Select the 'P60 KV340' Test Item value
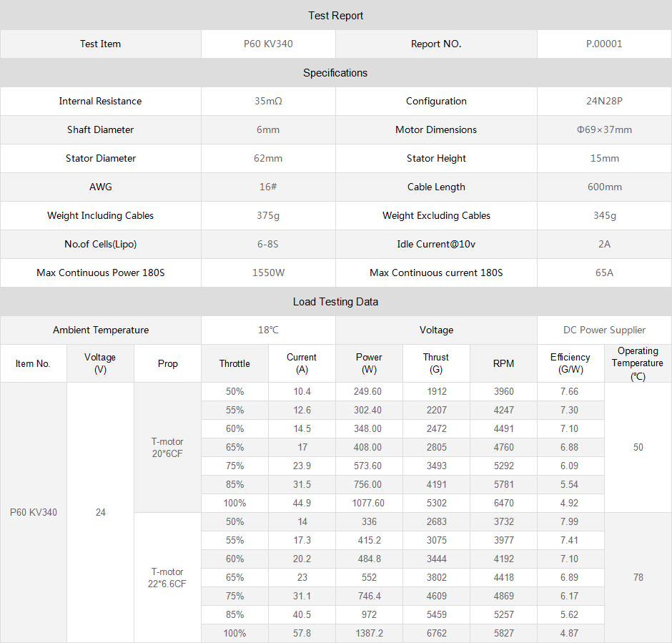672x643 pixels. pyautogui.click(x=268, y=44)
